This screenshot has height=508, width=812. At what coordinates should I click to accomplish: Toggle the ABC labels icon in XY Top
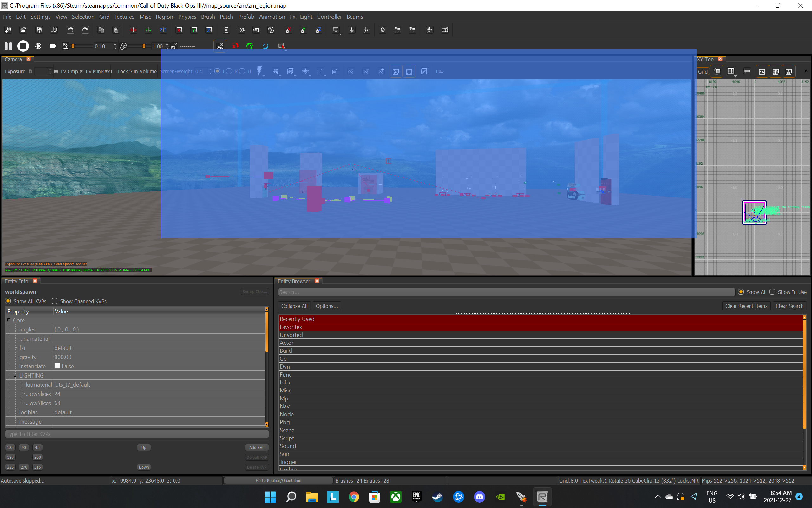762,71
